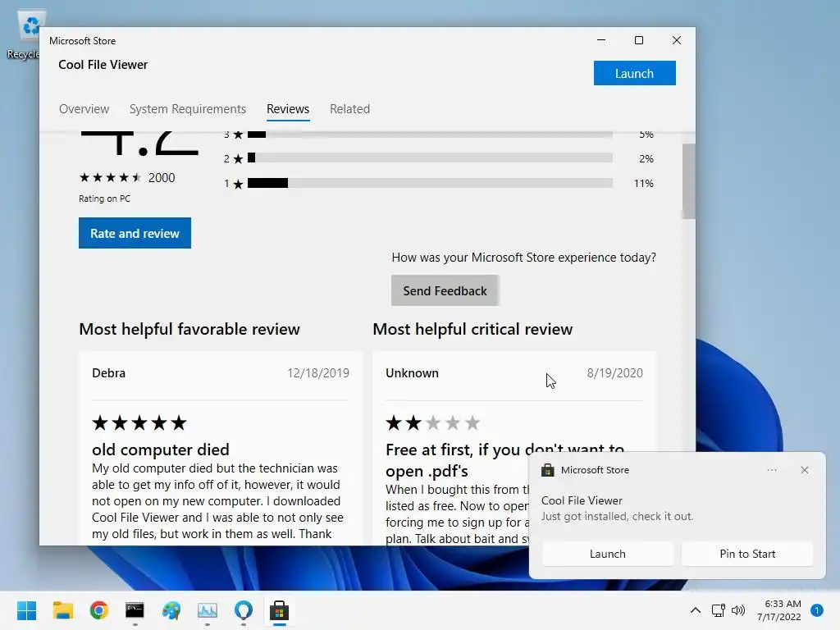
Task: Click 'Most helpful favorable review' heading
Action: pyautogui.click(x=189, y=329)
